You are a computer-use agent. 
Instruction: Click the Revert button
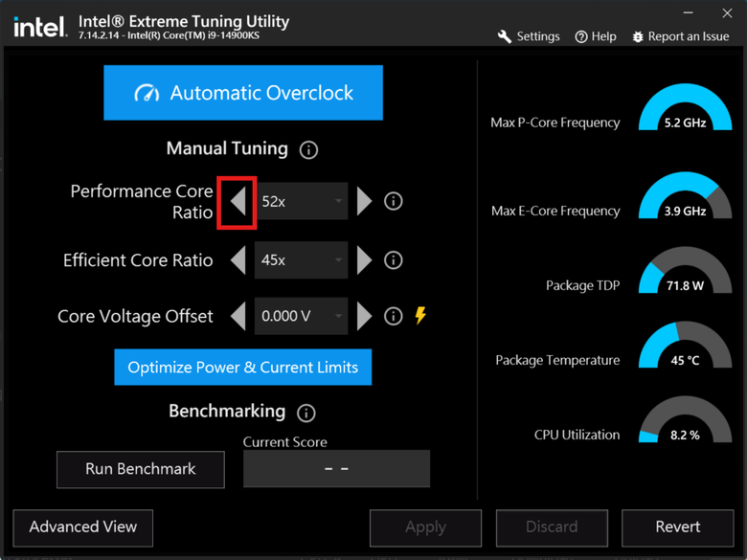click(x=677, y=527)
